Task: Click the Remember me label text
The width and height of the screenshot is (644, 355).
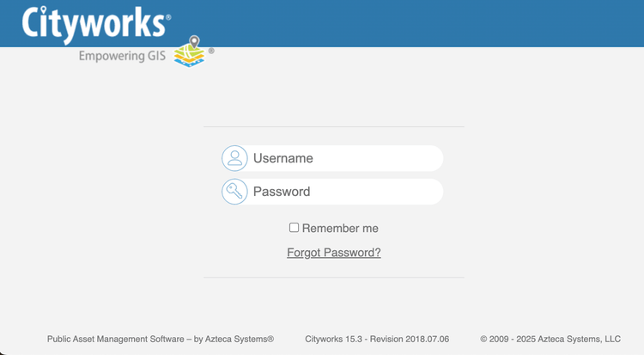Action: pos(340,229)
